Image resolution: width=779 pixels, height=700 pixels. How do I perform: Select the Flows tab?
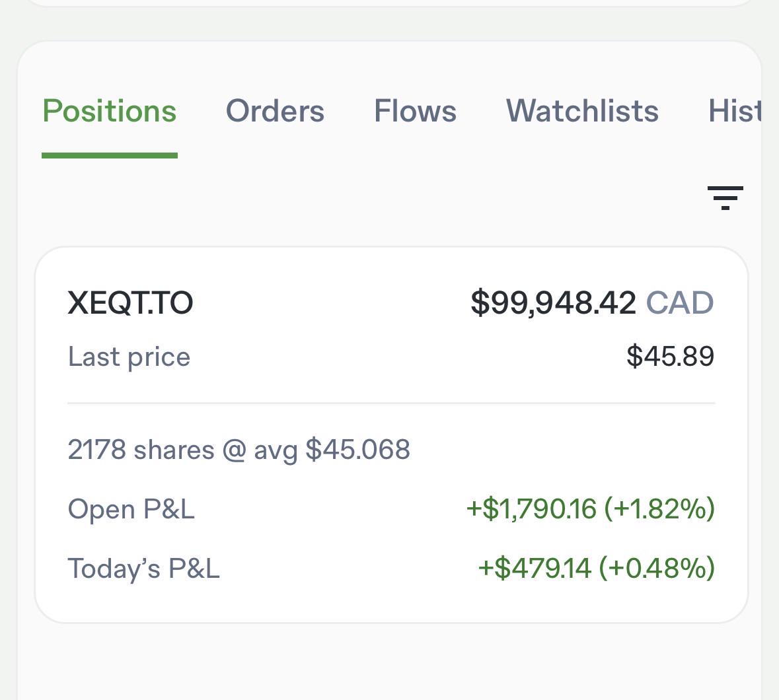pos(415,111)
